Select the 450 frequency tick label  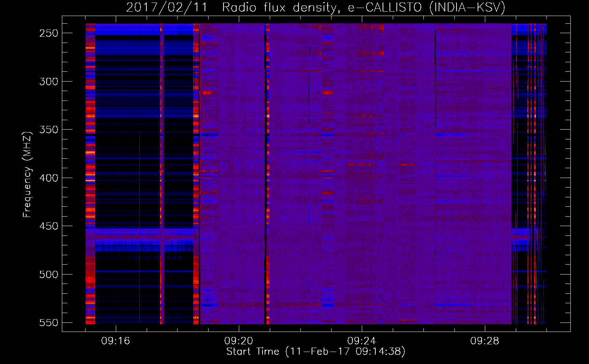[49, 226]
